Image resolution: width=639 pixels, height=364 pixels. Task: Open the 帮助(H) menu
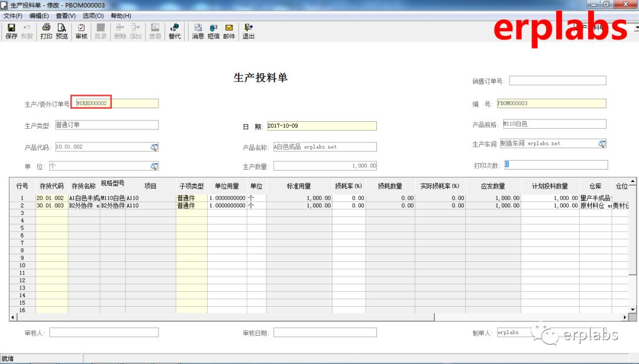[x=121, y=15]
